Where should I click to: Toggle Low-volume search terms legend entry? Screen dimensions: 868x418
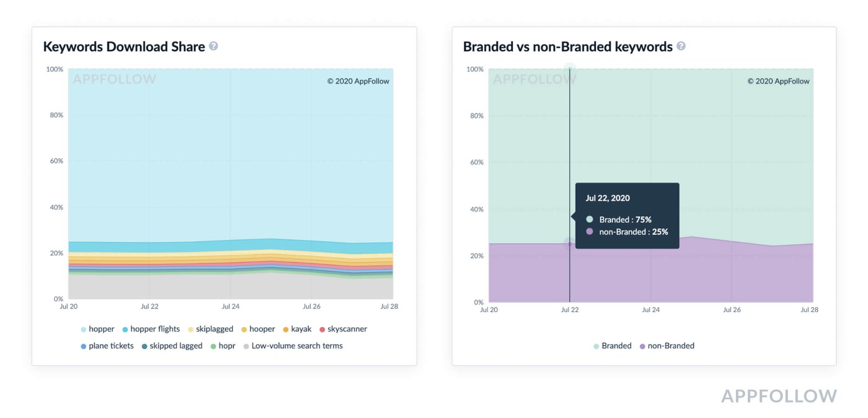[293, 346]
